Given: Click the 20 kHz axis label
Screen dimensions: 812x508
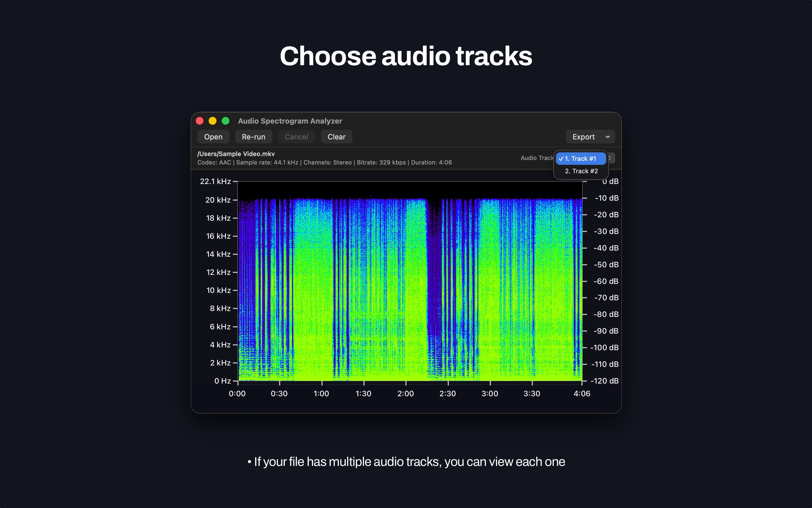Looking at the screenshot, I should coord(218,200).
